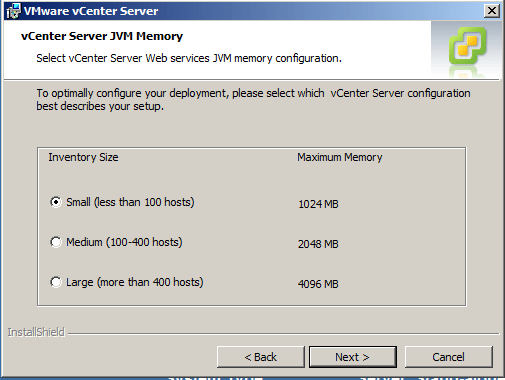The image size is (505, 380).
Task: Click the InstallShield label
Action: coord(36,332)
